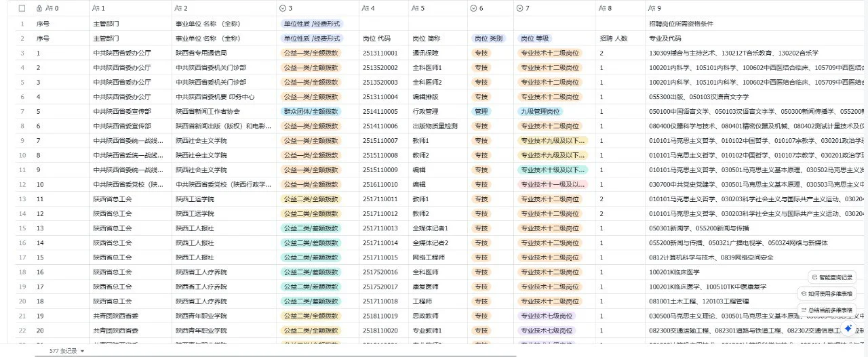Click the lock icon on column 0 header
The height and width of the screenshot is (357, 868).
coord(39,8)
